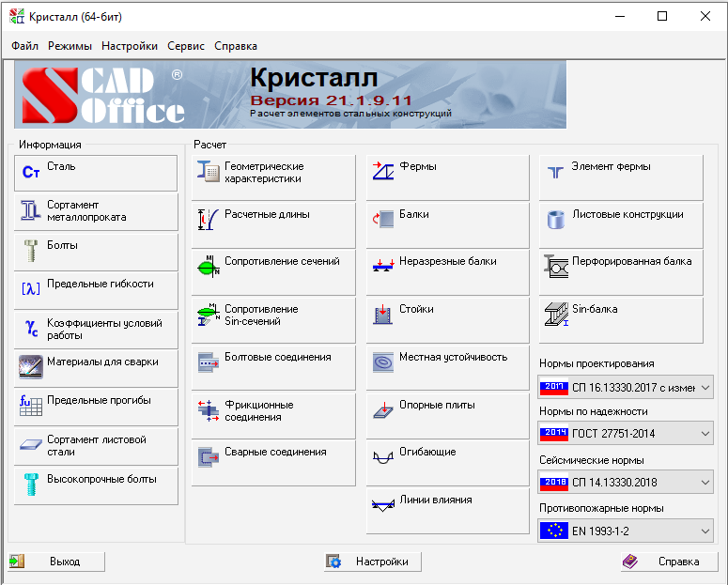Expand Нормы по надежности dropdown arrow
This screenshot has height=585, width=728.
point(705,433)
